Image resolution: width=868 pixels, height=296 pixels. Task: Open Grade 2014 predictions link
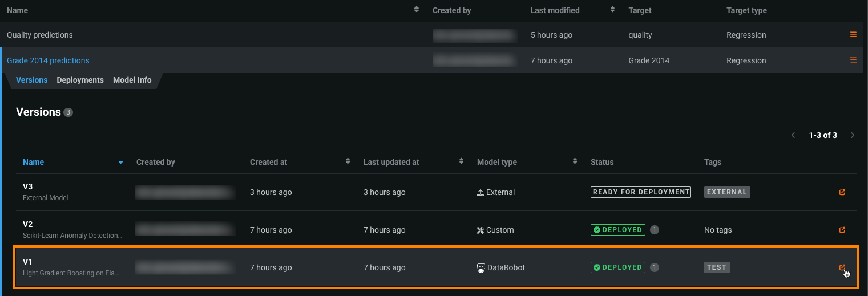click(48, 60)
